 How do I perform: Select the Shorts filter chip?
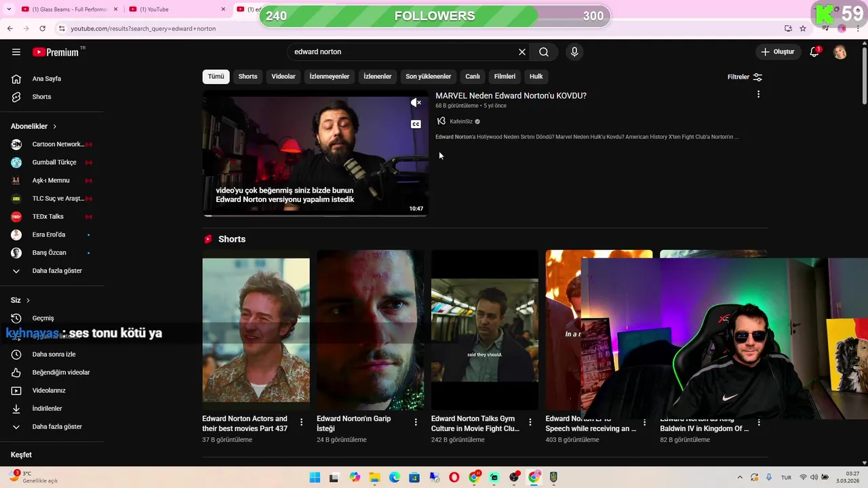(248, 77)
